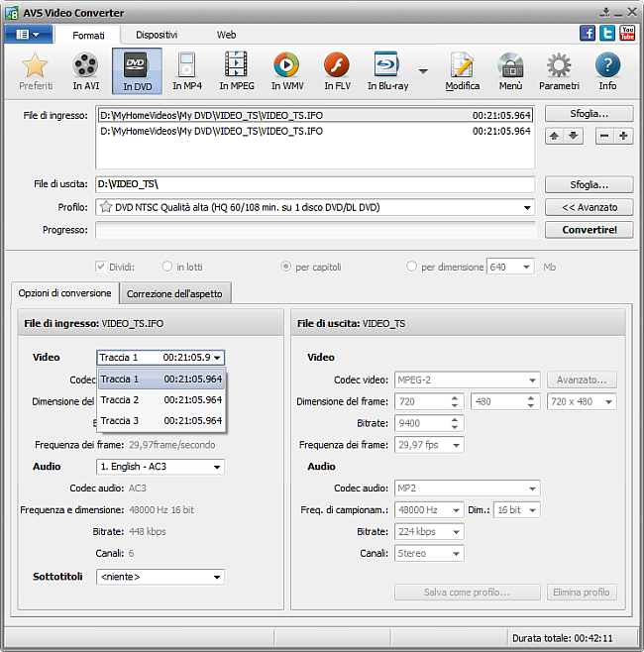644x652 pixels.
Task: Click the File di uscita path field
Action: click(315, 184)
